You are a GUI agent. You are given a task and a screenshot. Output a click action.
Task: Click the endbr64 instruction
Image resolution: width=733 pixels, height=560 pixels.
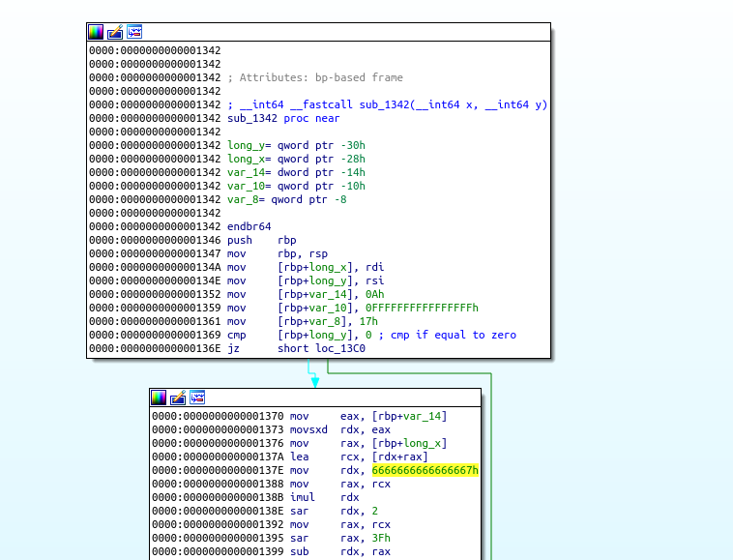pyautogui.click(x=250, y=226)
